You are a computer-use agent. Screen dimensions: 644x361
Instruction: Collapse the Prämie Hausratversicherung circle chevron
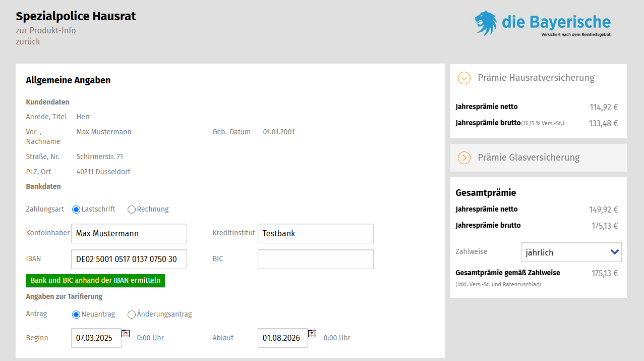[x=464, y=78]
